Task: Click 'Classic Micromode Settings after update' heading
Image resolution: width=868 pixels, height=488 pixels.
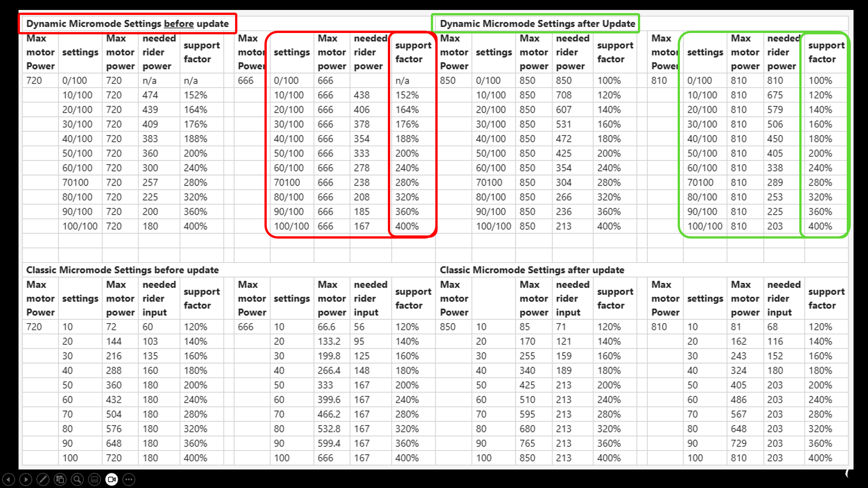Action: [532, 270]
